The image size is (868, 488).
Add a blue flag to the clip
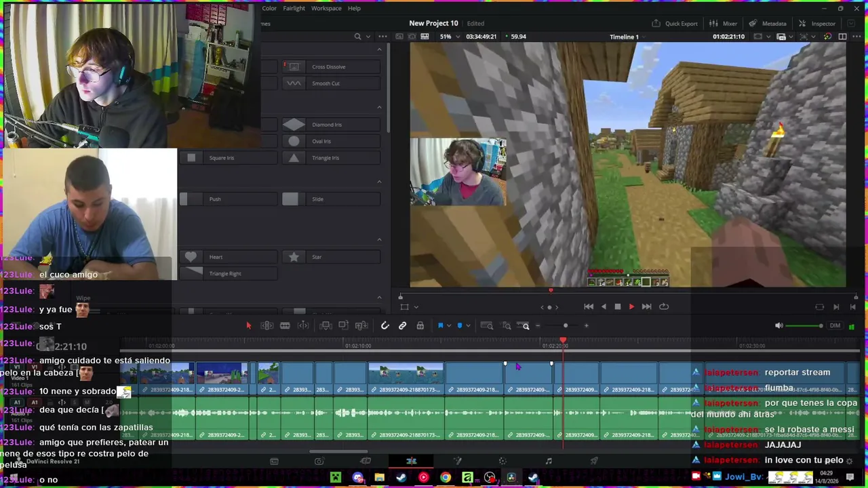pos(440,326)
